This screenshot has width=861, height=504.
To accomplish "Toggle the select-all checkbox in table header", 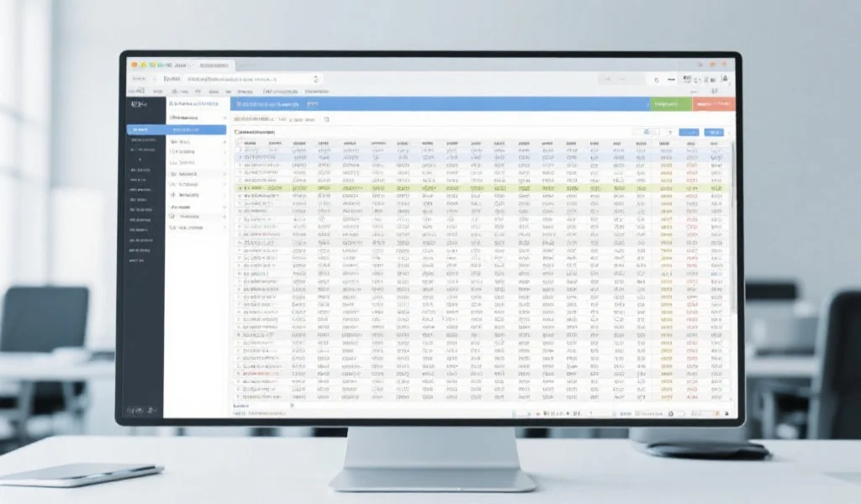I will click(x=239, y=144).
